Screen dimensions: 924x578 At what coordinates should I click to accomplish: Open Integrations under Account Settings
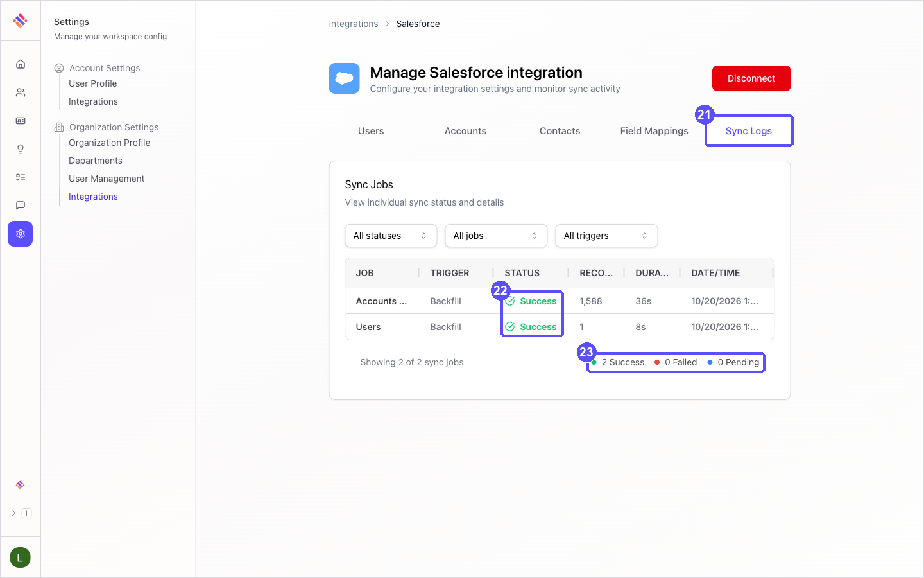click(x=93, y=101)
